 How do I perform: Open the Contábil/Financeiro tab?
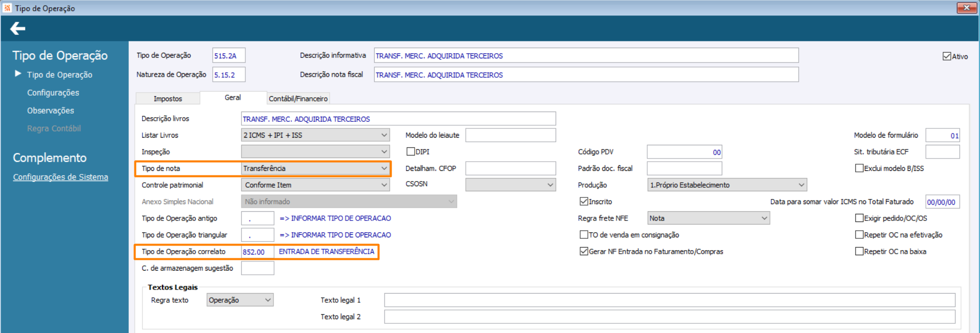(x=298, y=98)
